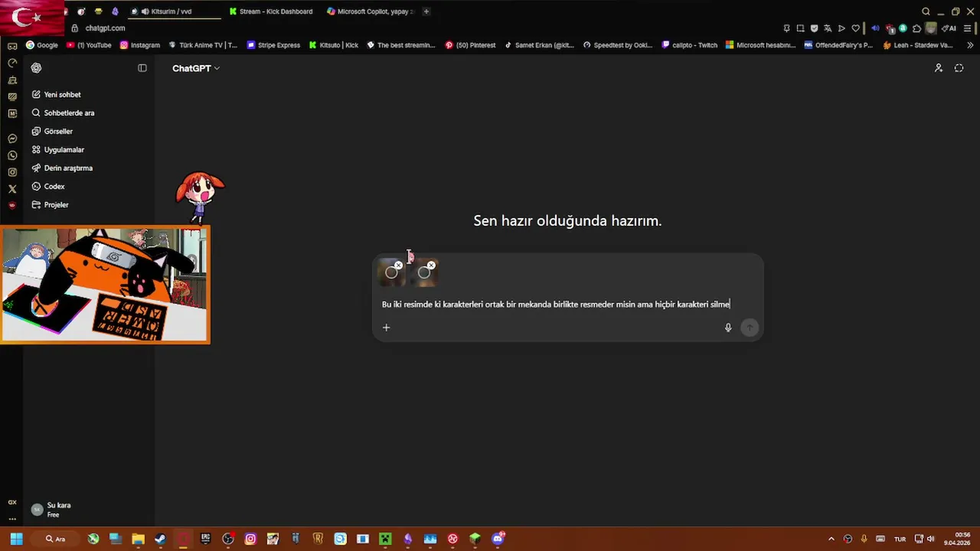Viewport: 980px width, 551px height.
Task: Open the Kitsuto | Kick bookmark
Action: (x=333, y=45)
